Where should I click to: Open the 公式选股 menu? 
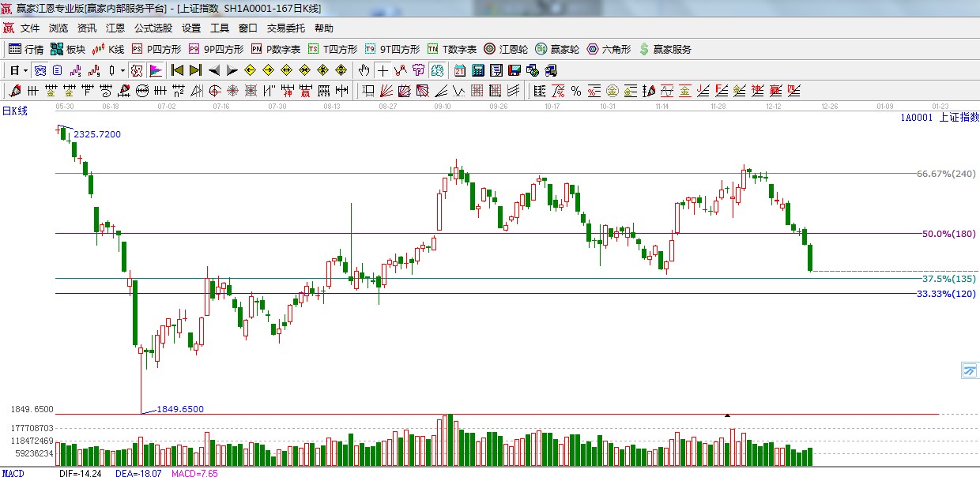click(153, 28)
